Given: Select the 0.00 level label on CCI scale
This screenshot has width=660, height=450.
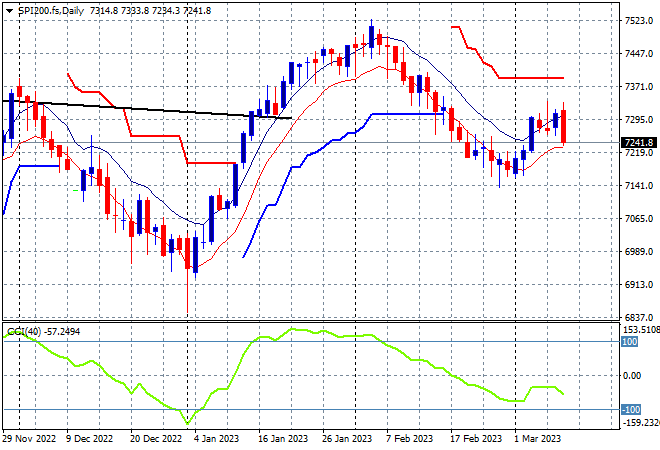Looking at the screenshot, I should (632, 376).
